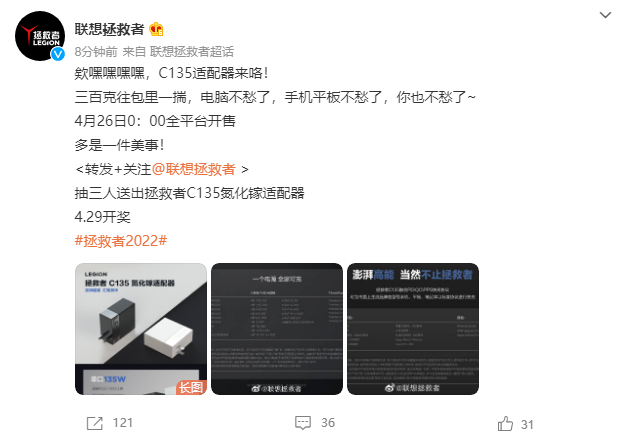The width and height of the screenshot is (635, 437).
Task: Open the third 澎湃高能 image thumbnail
Action: 413,329
